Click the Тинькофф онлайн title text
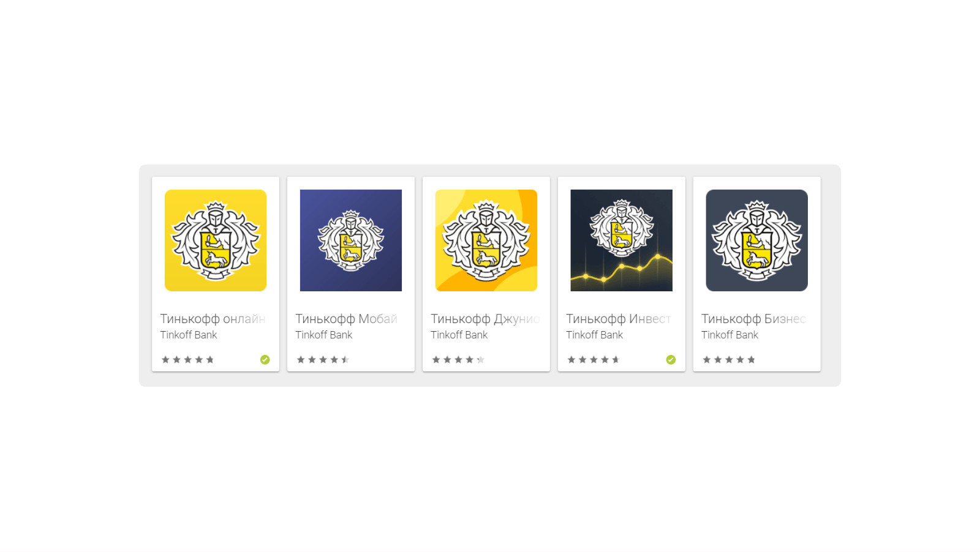The height and width of the screenshot is (552, 980). coord(213,319)
